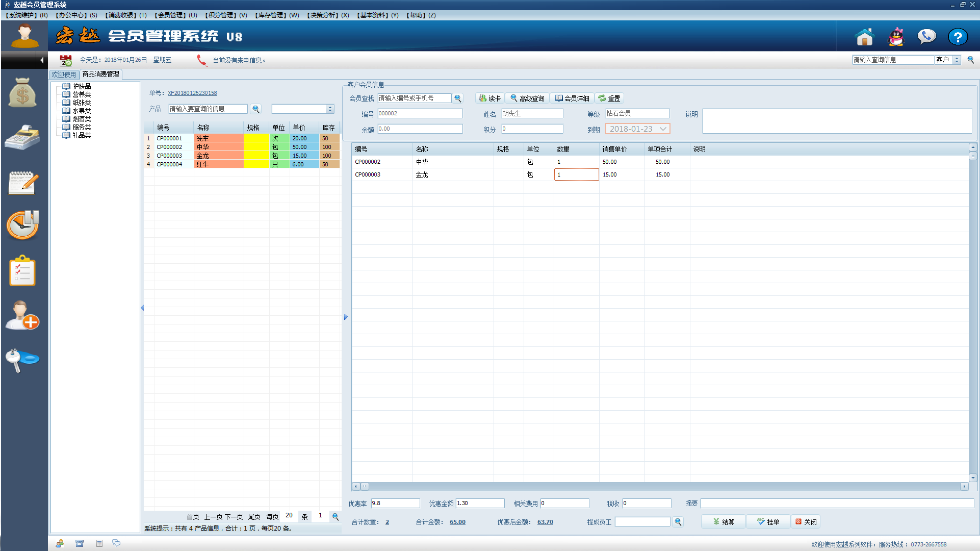Viewport: 980px width, 551px height.
Task: Click the product search magnifier icon
Action: 256,109
